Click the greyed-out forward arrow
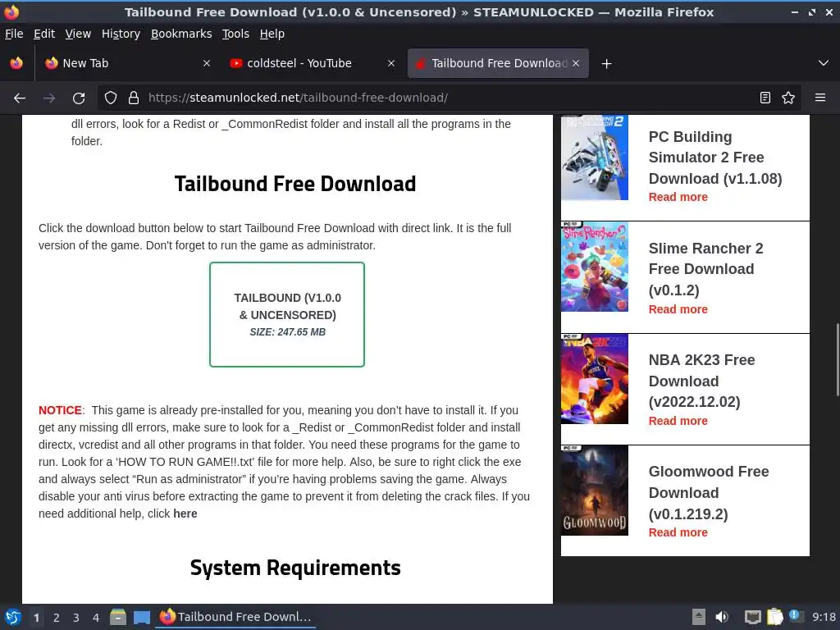 point(49,98)
